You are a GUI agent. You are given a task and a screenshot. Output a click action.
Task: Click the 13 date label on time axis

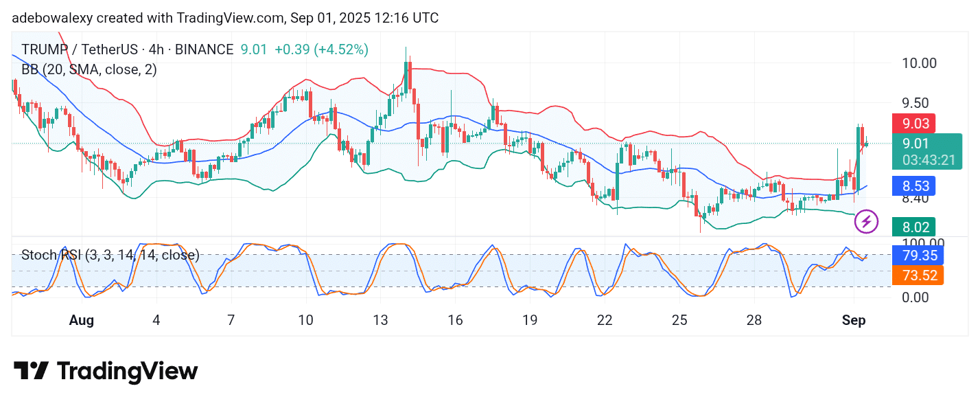point(380,320)
